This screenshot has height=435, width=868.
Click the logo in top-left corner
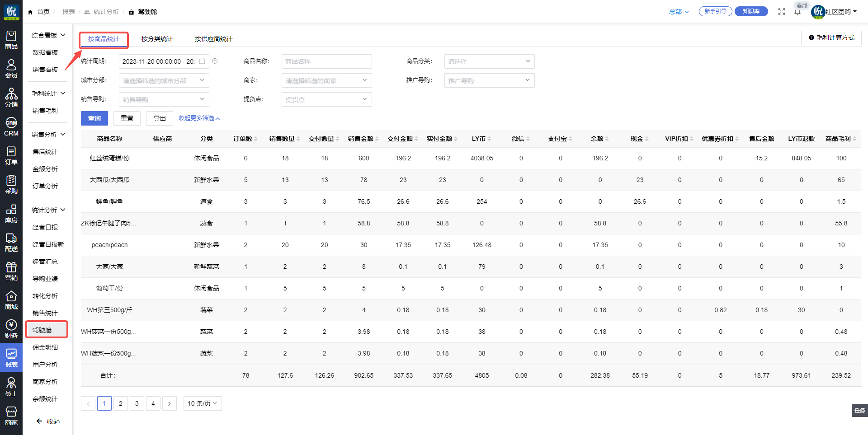(x=11, y=12)
